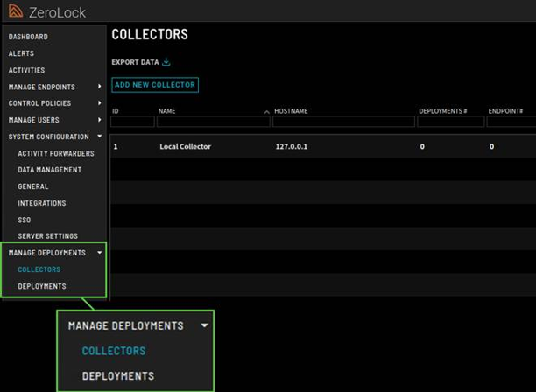This screenshot has width=536, height=392.
Task: Click Manage Deployments label in the sidebar
Action: point(46,253)
